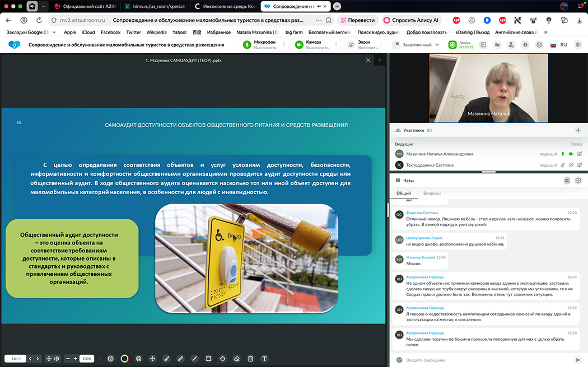This screenshot has height=367, width=588.
Task: Click Спросить Алису AI button
Action: coord(411,20)
